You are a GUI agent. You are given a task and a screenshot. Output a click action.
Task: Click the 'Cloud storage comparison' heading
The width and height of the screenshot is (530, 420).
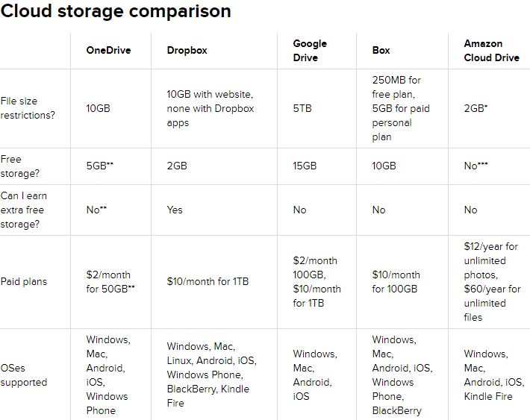pyautogui.click(x=116, y=11)
